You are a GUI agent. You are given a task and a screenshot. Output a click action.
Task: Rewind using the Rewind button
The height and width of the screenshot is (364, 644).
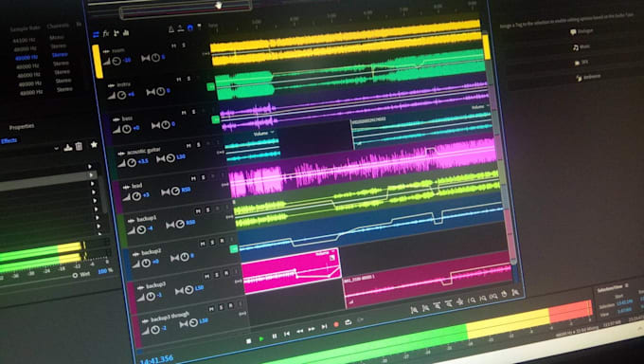[x=300, y=331]
